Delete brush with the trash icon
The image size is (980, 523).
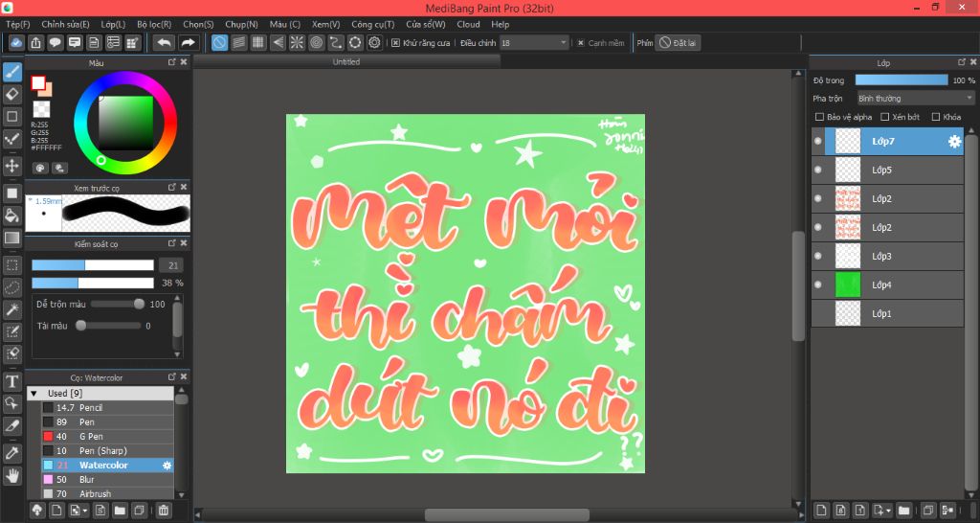(163, 510)
